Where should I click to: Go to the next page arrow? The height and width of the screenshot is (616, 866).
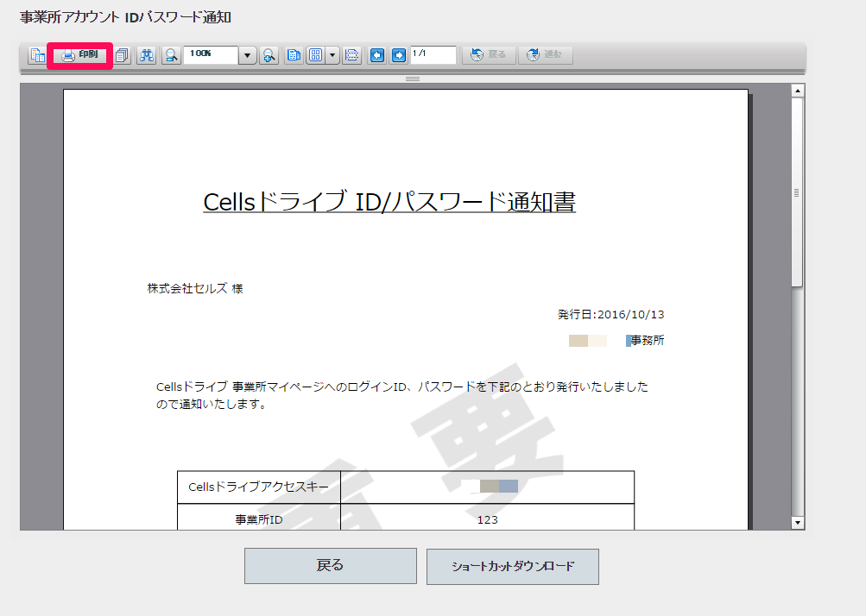(x=399, y=55)
